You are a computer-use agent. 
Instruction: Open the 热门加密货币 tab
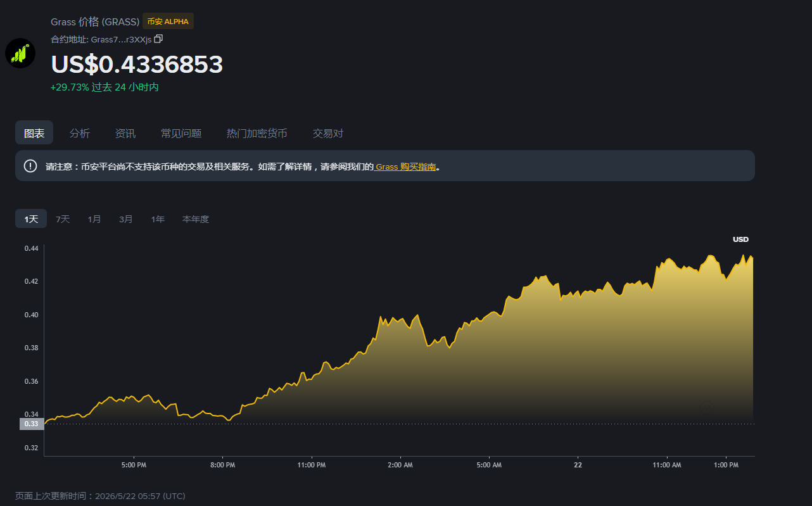[257, 133]
